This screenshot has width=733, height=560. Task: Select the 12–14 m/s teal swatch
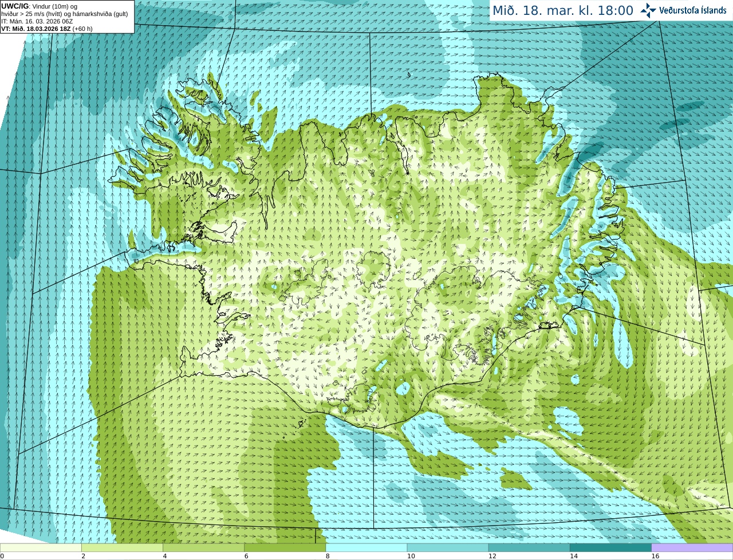[529, 548]
